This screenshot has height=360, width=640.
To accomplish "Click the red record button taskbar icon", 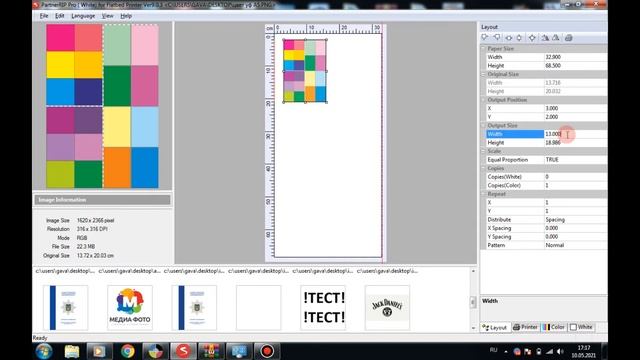I will coord(267,351).
